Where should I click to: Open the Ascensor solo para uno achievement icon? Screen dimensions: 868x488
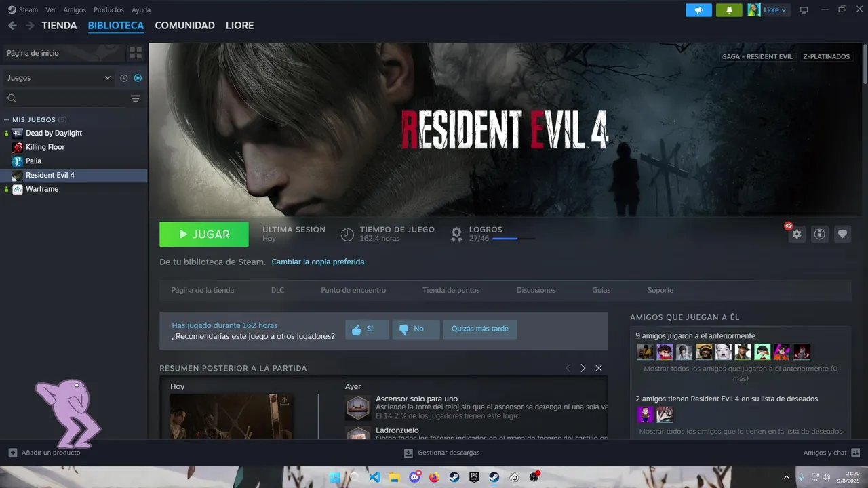tap(358, 407)
